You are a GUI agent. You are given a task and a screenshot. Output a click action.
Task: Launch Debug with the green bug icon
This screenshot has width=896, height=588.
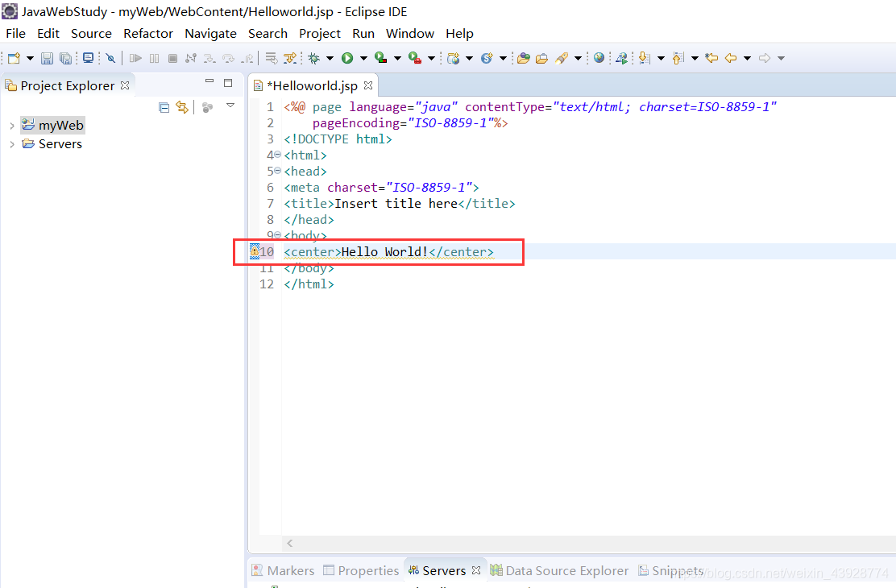click(x=313, y=58)
